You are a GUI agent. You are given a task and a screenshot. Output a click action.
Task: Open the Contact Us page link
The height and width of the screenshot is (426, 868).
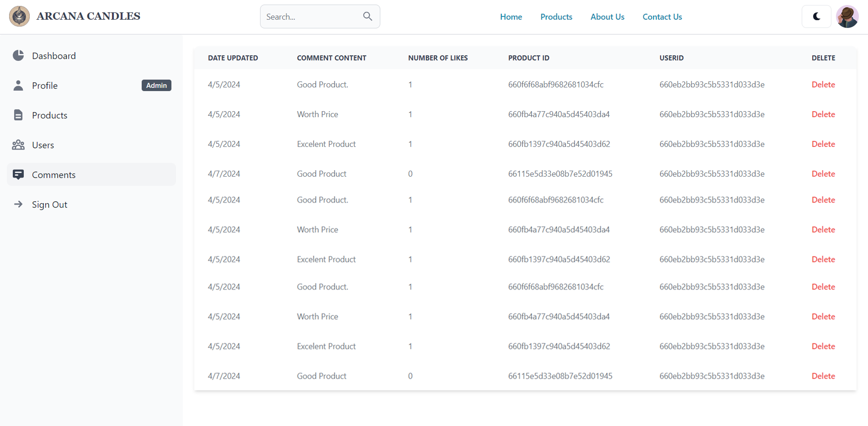pyautogui.click(x=662, y=17)
